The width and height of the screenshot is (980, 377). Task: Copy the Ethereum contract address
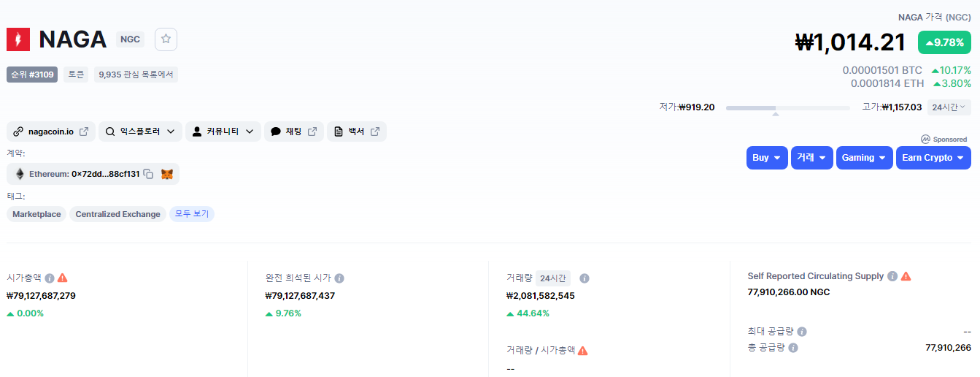click(148, 174)
